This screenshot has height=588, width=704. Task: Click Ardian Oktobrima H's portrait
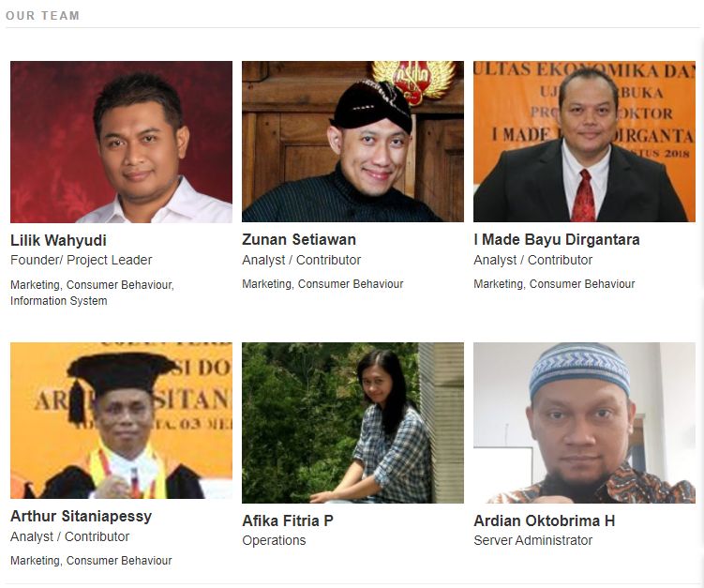pyautogui.click(x=584, y=423)
